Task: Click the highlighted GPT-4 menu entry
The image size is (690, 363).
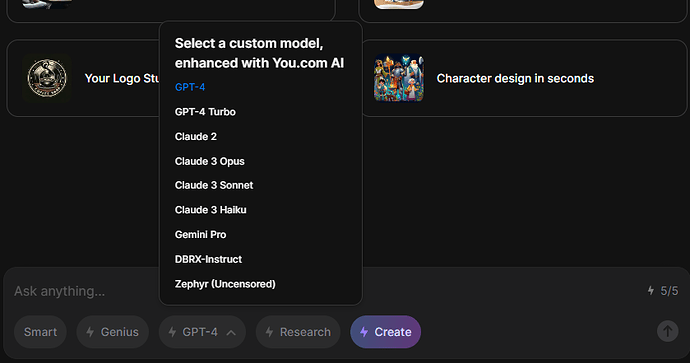Action: tap(190, 87)
